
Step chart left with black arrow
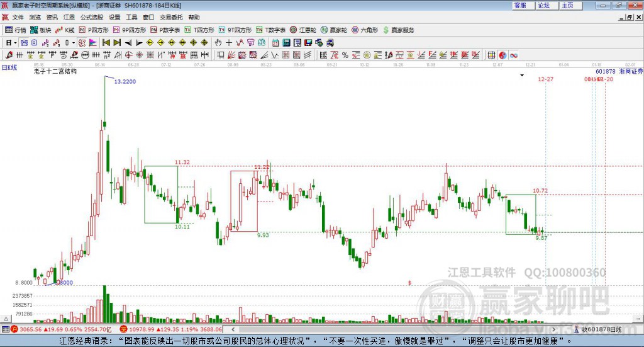[128, 43]
